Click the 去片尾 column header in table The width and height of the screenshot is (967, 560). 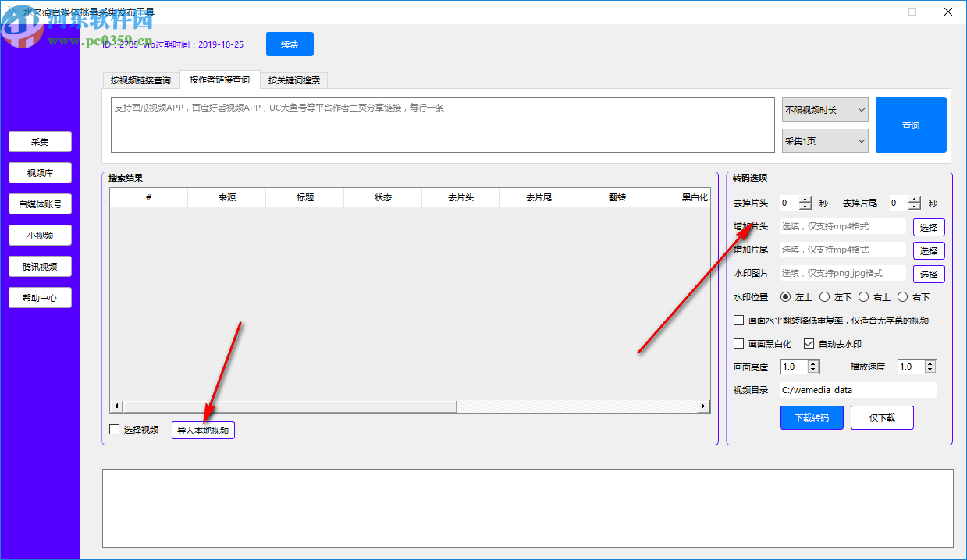[x=539, y=197]
